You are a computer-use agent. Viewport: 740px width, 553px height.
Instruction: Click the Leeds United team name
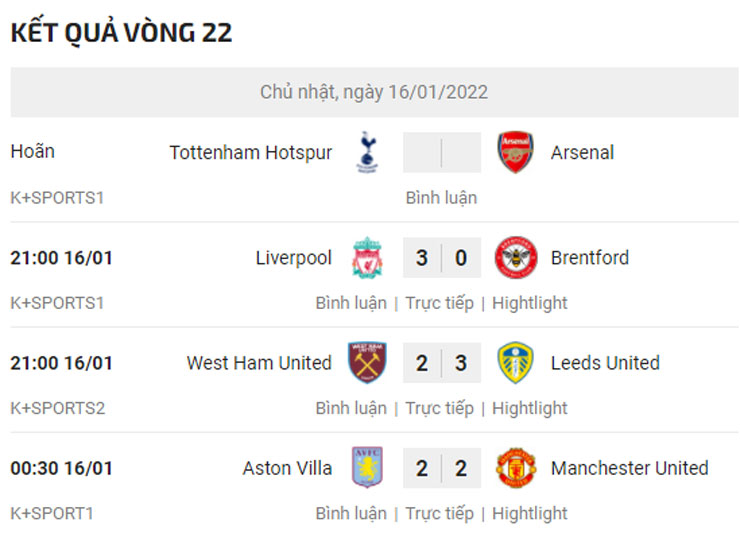click(605, 363)
